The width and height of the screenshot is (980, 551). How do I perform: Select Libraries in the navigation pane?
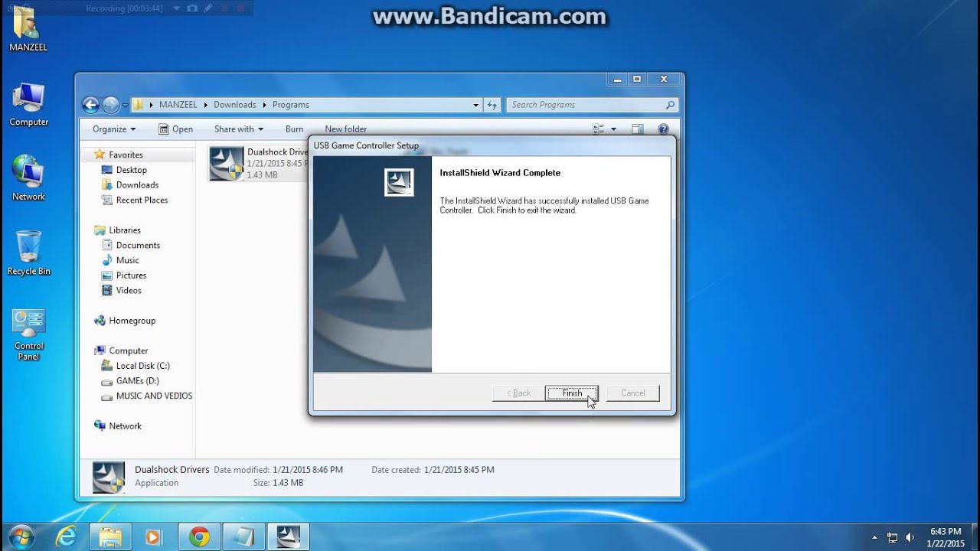[x=125, y=230]
